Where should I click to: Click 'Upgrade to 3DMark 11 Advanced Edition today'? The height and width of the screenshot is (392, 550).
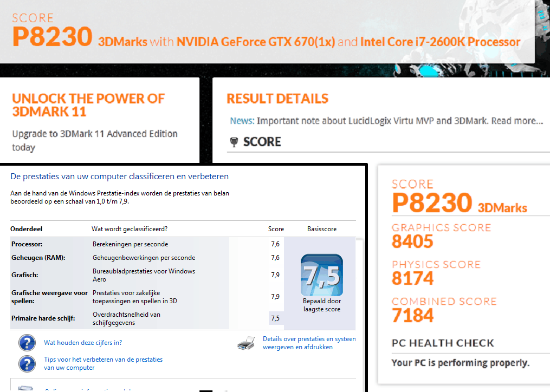click(x=95, y=140)
